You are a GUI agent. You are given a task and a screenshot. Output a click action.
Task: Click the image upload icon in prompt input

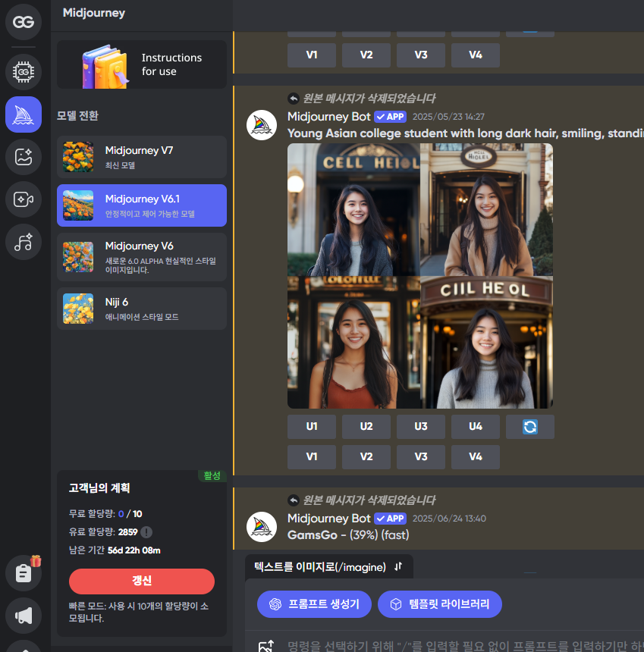[265, 646]
